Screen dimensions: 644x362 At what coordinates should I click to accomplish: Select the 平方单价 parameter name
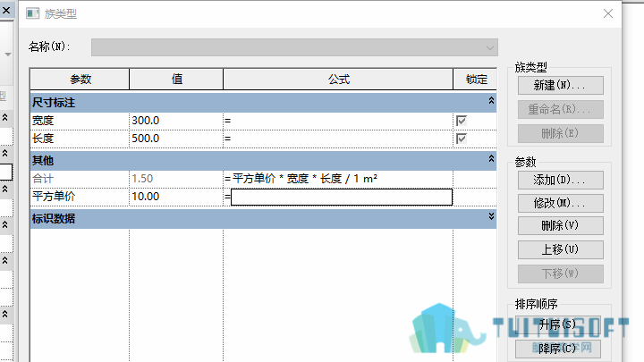pos(80,197)
